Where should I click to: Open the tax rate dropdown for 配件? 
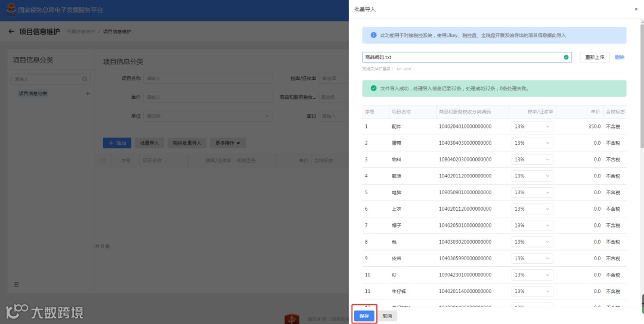pyautogui.click(x=532, y=126)
